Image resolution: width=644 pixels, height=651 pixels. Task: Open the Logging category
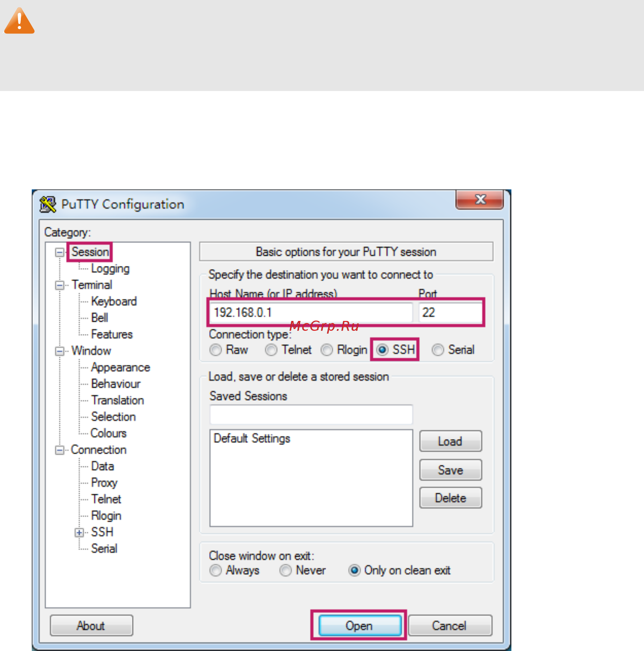pyautogui.click(x=110, y=269)
